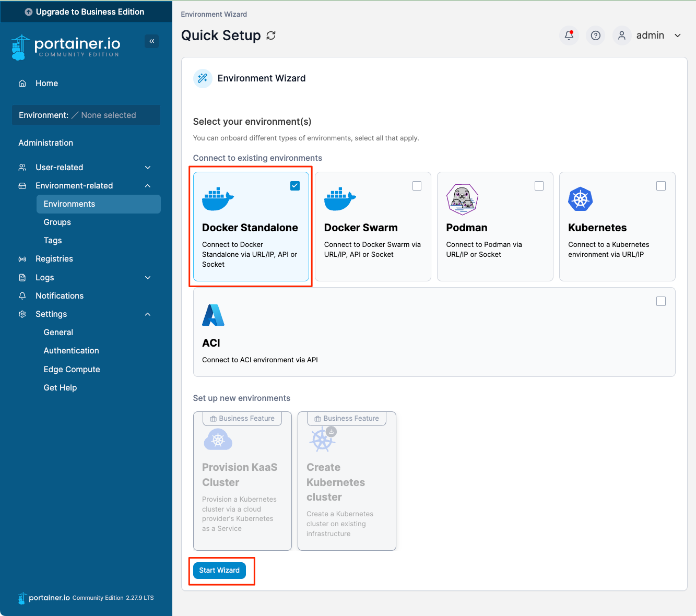
Task: Open notifications bell in top header
Action: [x=569, y=35]
